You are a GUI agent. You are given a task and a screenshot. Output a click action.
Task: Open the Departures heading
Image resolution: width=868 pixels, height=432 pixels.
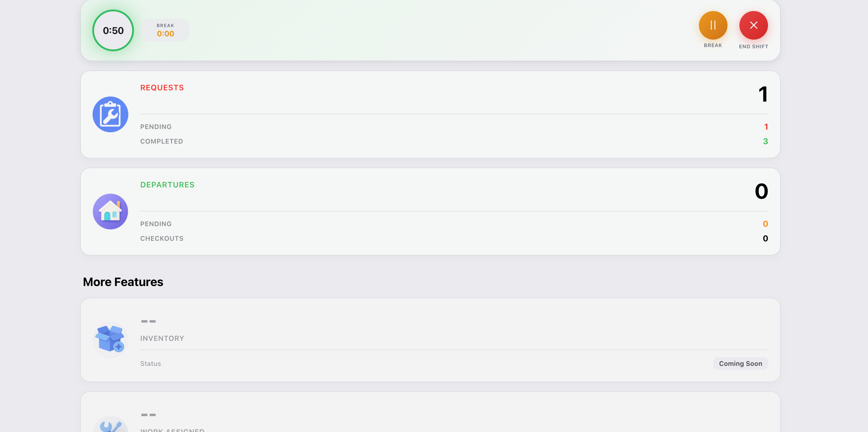(x=168, y=185)
